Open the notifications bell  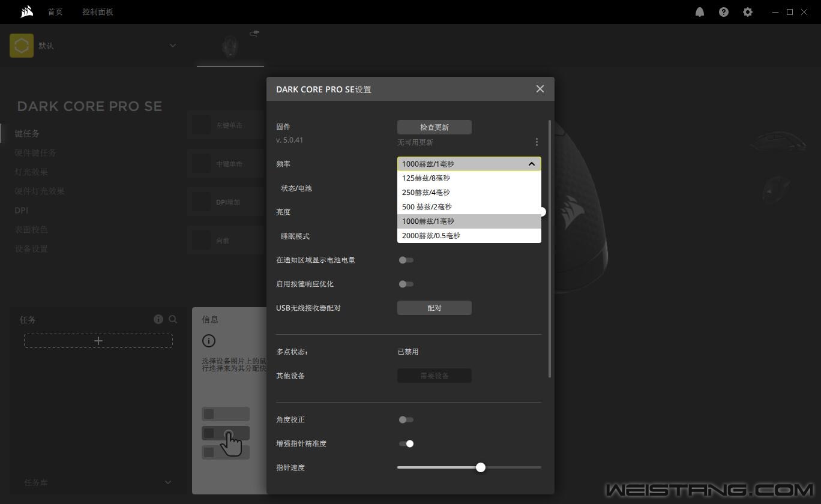tap(700, 12)
